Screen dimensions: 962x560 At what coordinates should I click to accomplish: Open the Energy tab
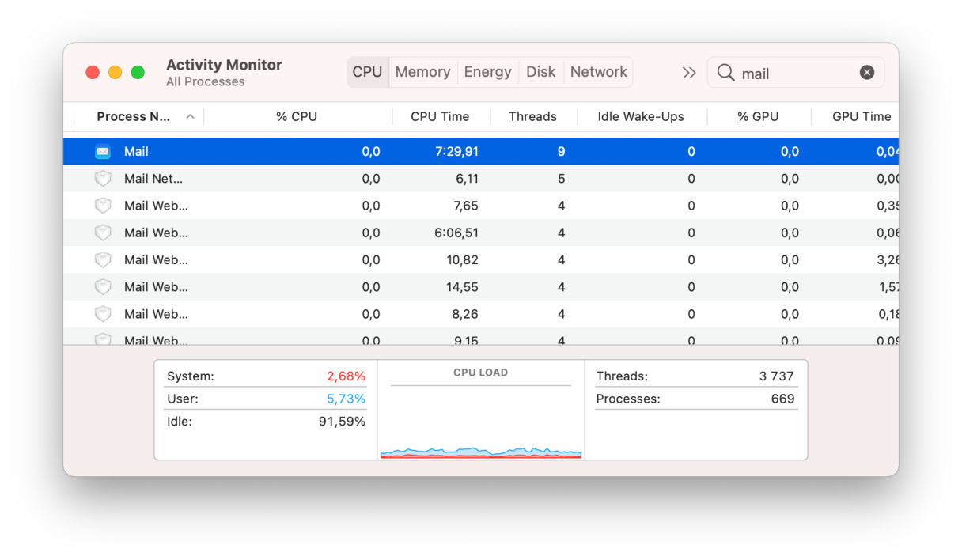click(487, 72)
